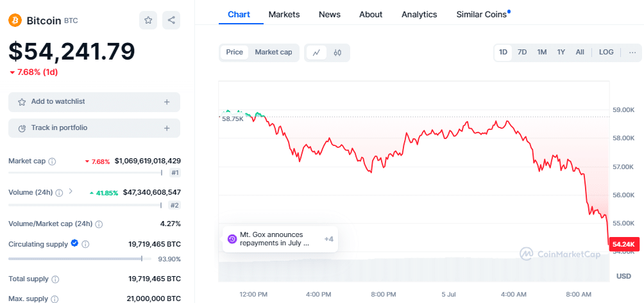Click the #1 market cap rank badge
The image size is (644, 303).
click(175, 173)
